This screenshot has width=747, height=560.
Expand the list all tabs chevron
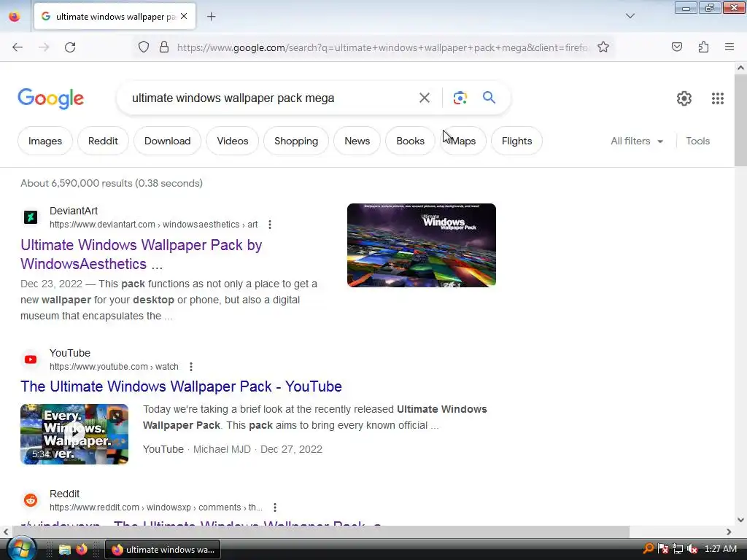click(630, 16)
